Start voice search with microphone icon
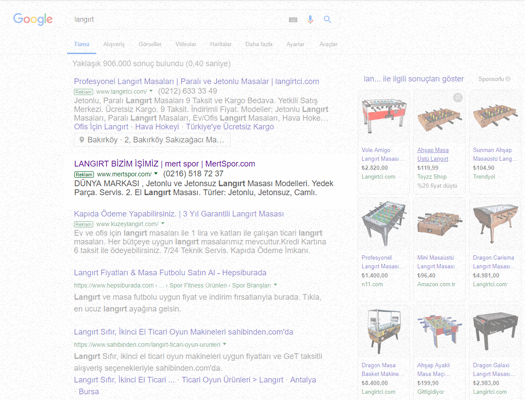This screenshot has width=525, height=400. [310, 19]
